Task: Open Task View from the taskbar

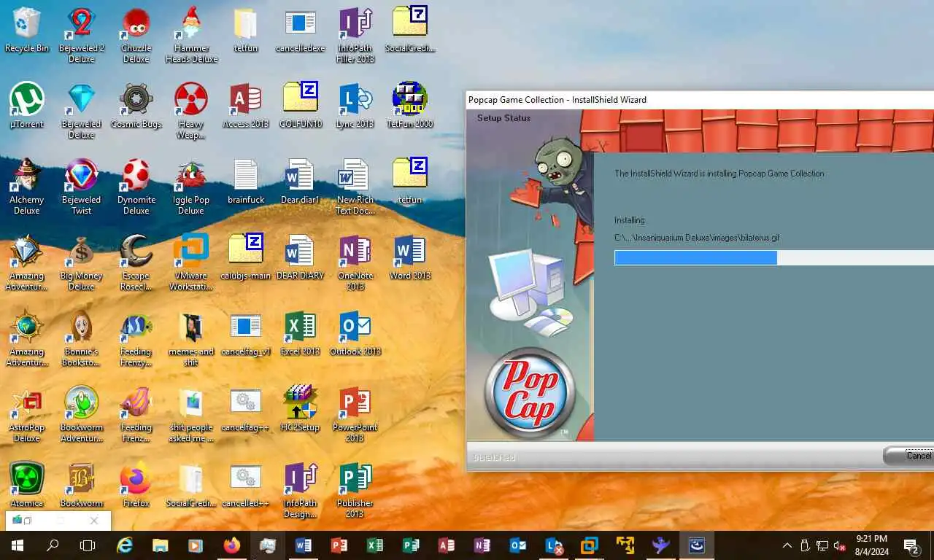Action: click(x=88, y=545)
